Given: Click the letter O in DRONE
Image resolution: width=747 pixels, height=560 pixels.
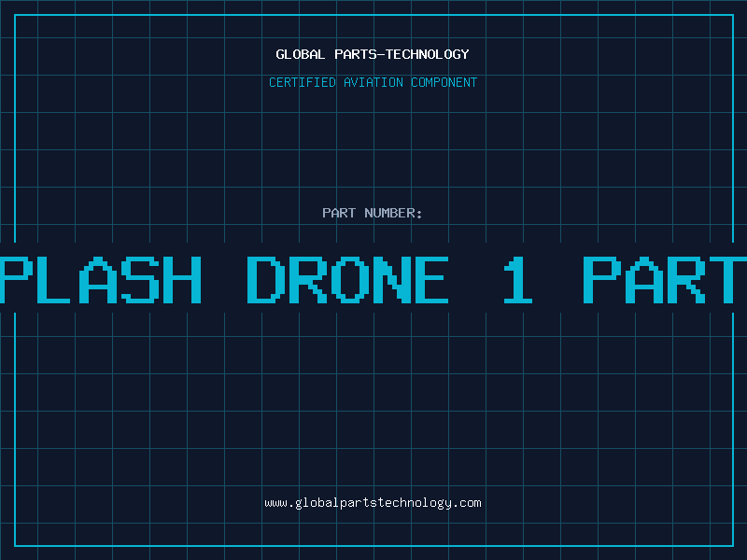Looking at the screenshot, I should tap(349, 280).
